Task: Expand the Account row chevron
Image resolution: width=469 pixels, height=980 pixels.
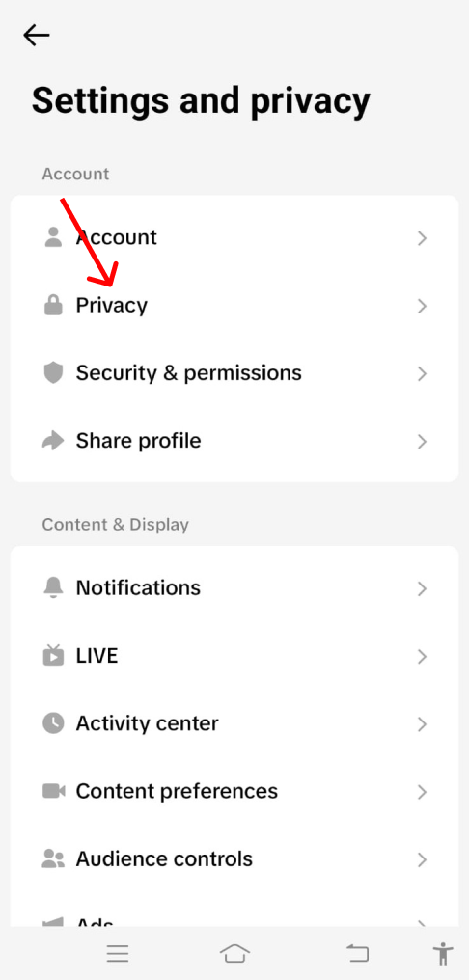Action: click(422, 238)
